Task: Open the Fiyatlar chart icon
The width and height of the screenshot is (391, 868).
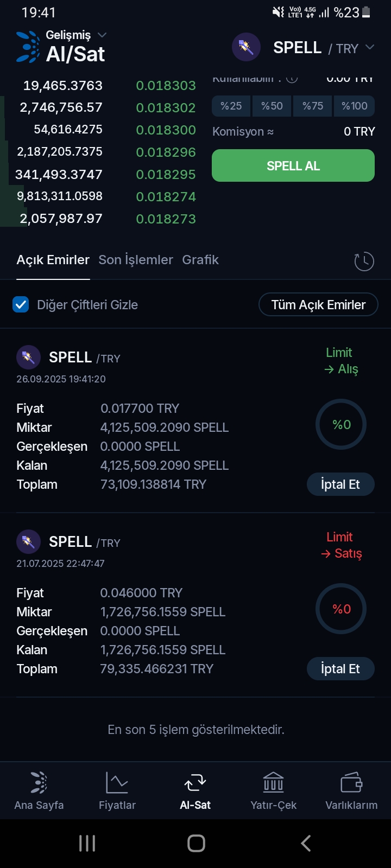Action: click(117, 783)
